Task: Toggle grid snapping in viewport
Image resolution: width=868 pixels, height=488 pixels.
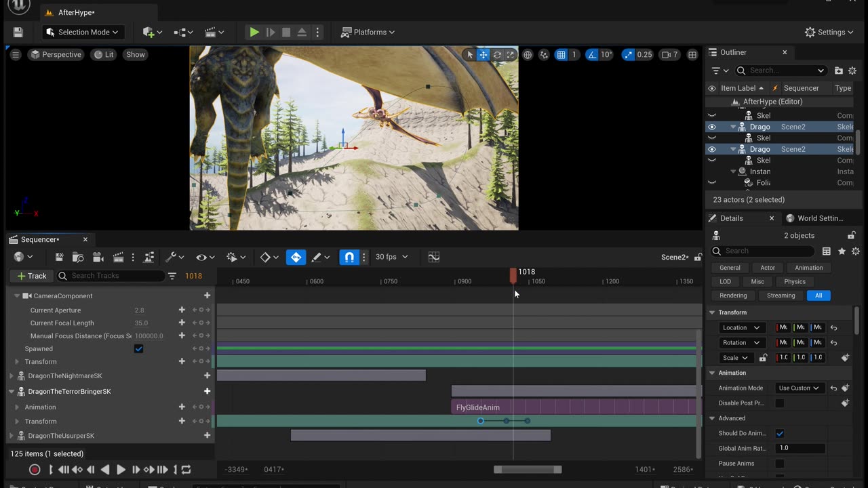Action: [561, 54]
